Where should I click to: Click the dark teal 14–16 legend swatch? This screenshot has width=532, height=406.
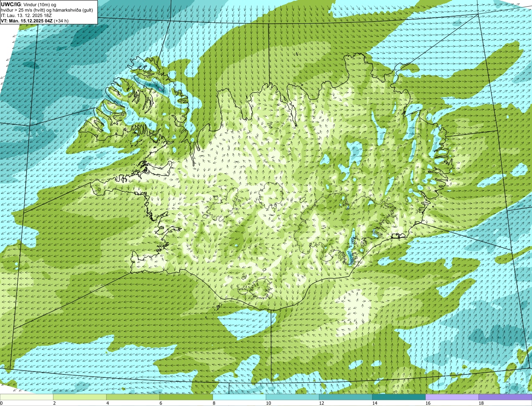(399, 397)
